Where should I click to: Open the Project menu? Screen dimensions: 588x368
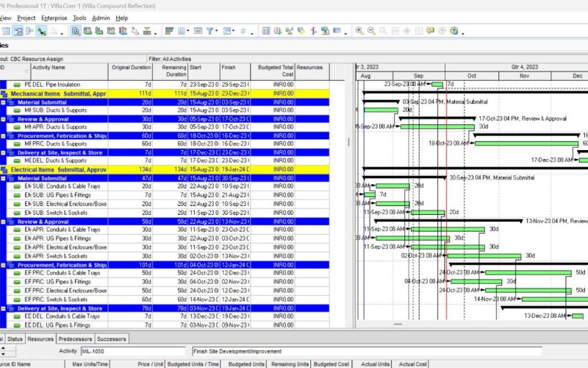(x=26, y=18)
